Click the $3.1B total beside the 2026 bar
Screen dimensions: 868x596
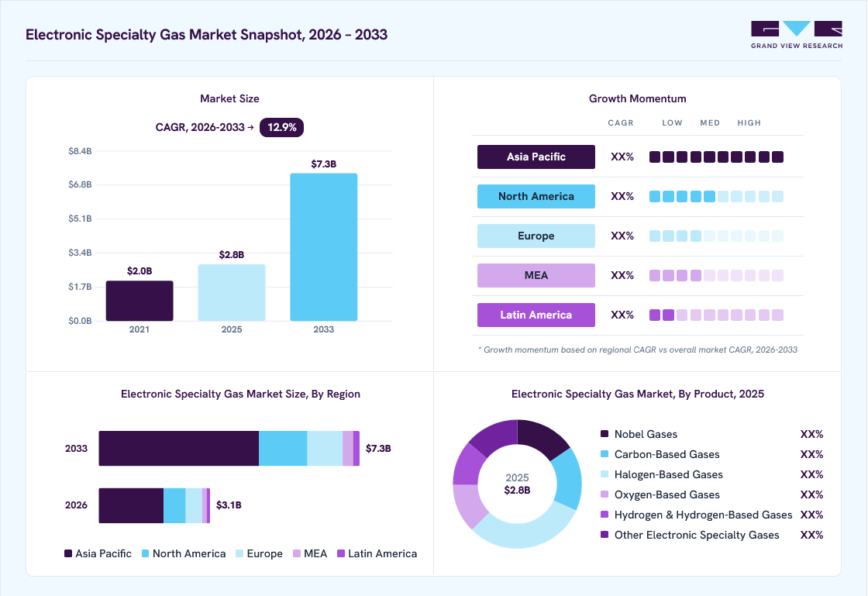(229, 505)
